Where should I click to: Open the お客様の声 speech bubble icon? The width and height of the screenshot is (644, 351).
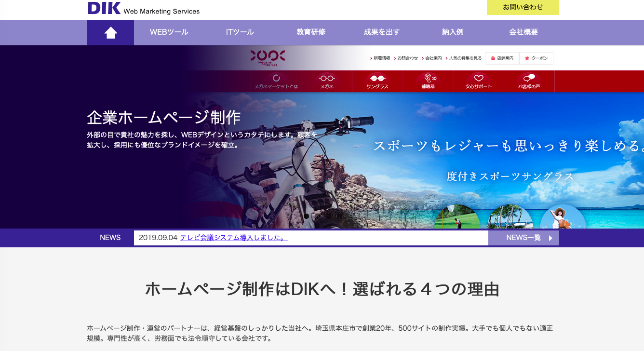529,79
